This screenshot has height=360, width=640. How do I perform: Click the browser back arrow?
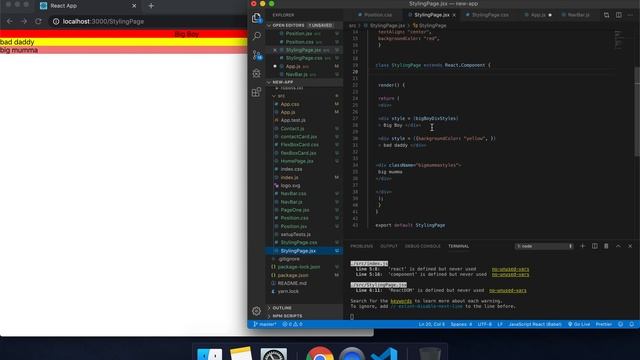tap(10, 21)
